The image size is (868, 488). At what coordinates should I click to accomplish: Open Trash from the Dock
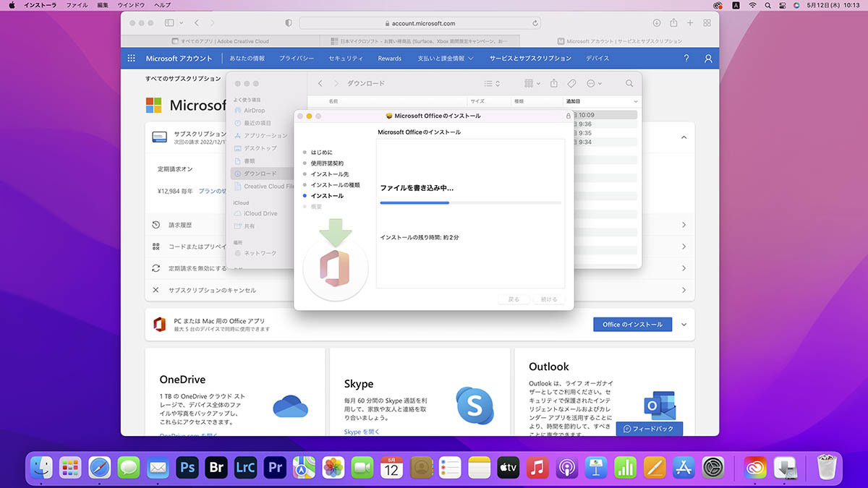pyautogui.click(x=826, y=468)
